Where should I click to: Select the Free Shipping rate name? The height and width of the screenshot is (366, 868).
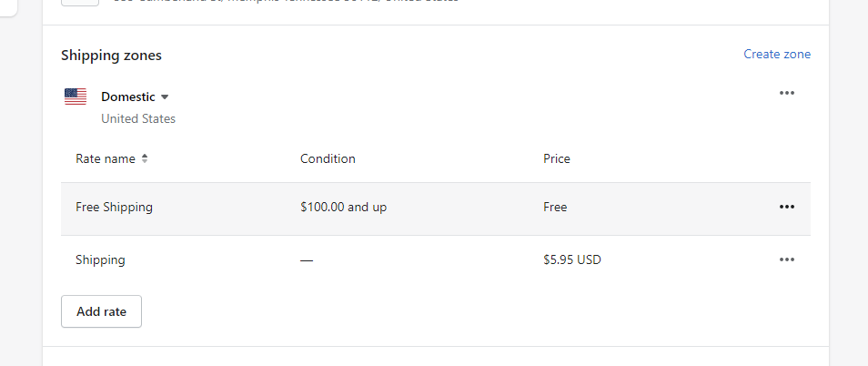[114, 207]
